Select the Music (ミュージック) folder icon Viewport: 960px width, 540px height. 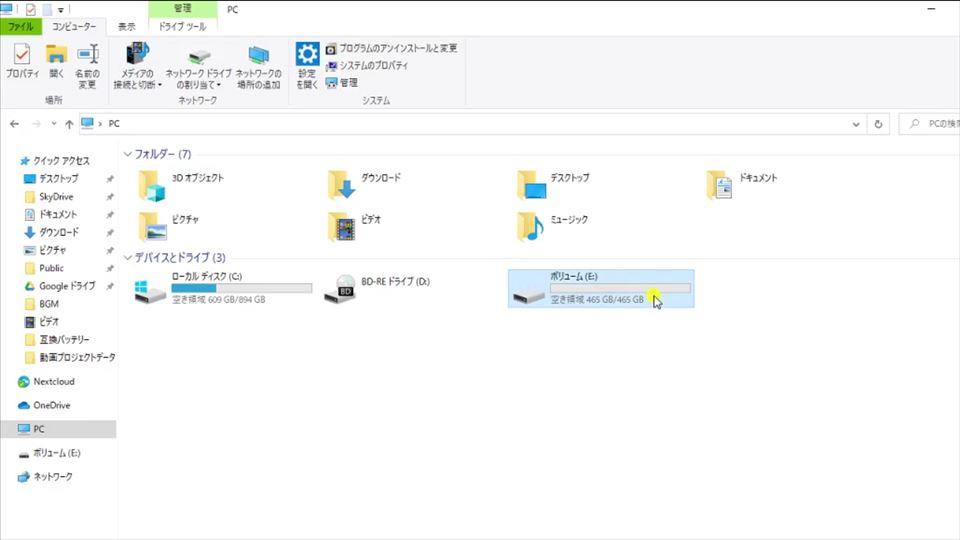(531, 227)
